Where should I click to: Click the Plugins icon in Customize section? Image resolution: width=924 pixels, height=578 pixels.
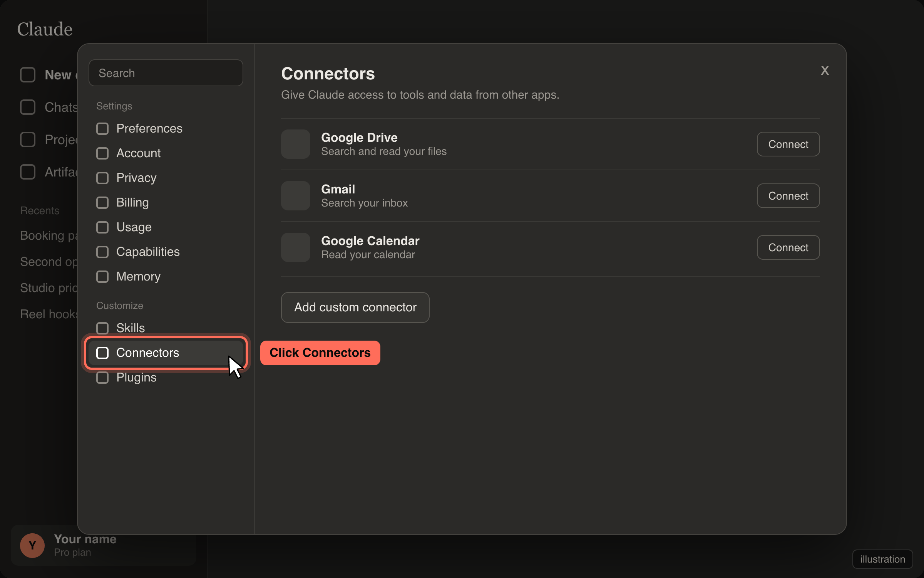(x=102, y=378)
